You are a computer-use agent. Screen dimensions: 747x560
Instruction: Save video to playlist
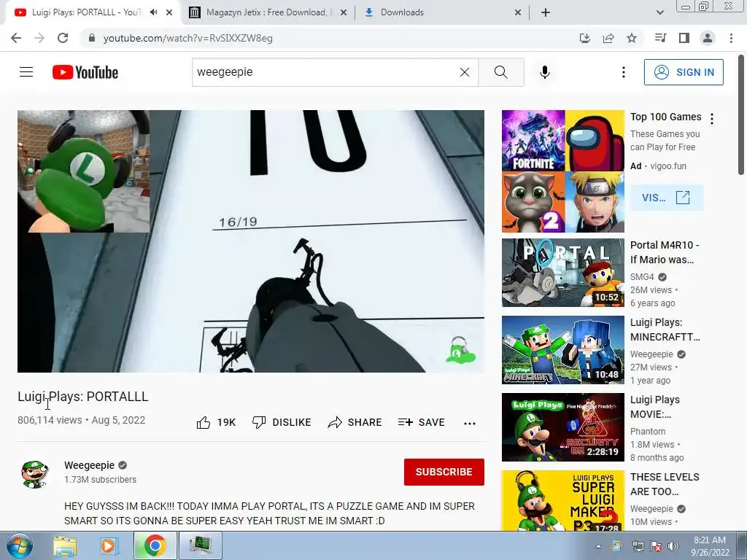(x=421, y=422)
